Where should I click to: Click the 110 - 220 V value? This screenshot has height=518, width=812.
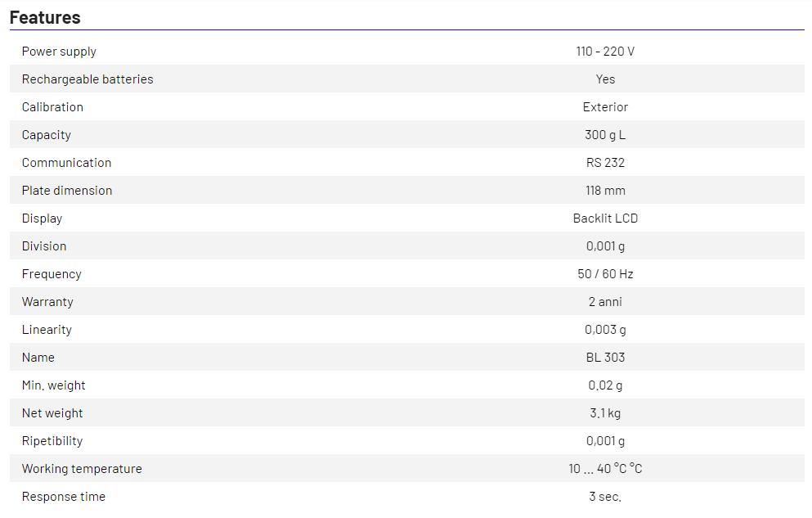point(605,52)
